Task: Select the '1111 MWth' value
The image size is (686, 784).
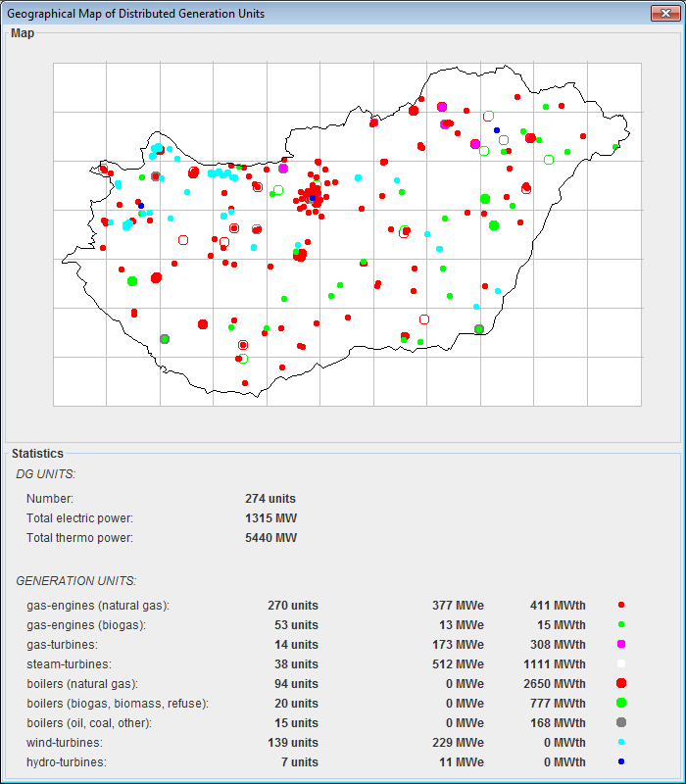Action: (x=555, y=664)
